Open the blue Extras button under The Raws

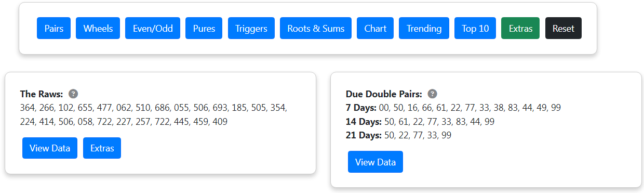click(x=102, y=148)
